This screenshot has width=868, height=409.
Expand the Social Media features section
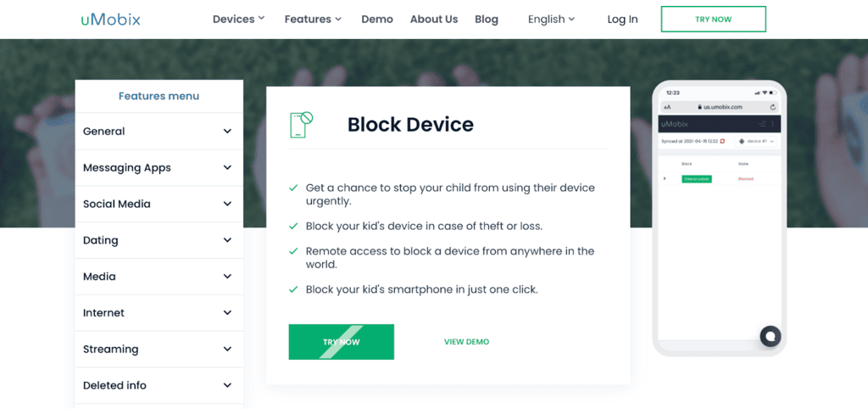coord(159,204)
